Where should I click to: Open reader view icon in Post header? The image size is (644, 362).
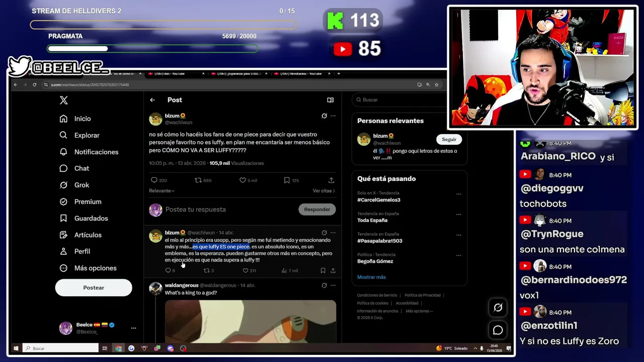point(330,100)
